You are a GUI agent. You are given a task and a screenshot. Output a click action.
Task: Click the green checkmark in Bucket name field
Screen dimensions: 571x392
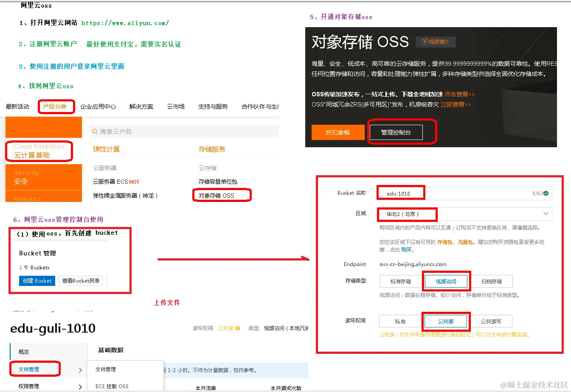coord(546,193)
